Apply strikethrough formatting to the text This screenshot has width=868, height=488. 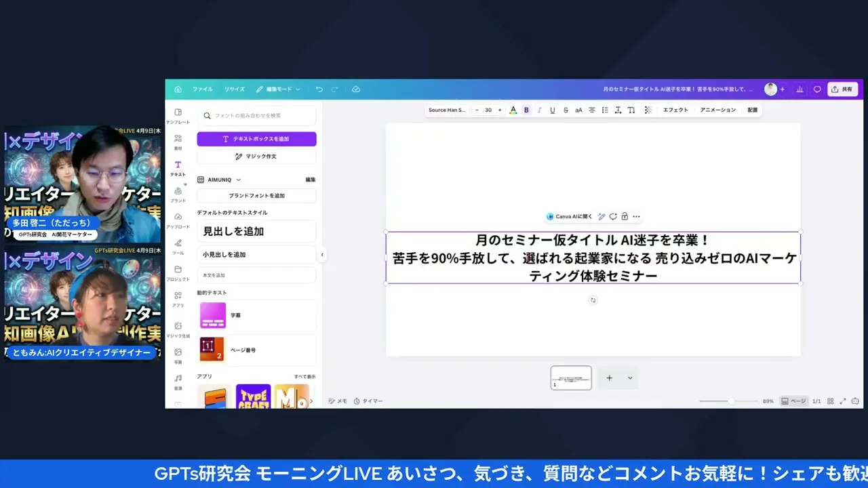(566, 110)
